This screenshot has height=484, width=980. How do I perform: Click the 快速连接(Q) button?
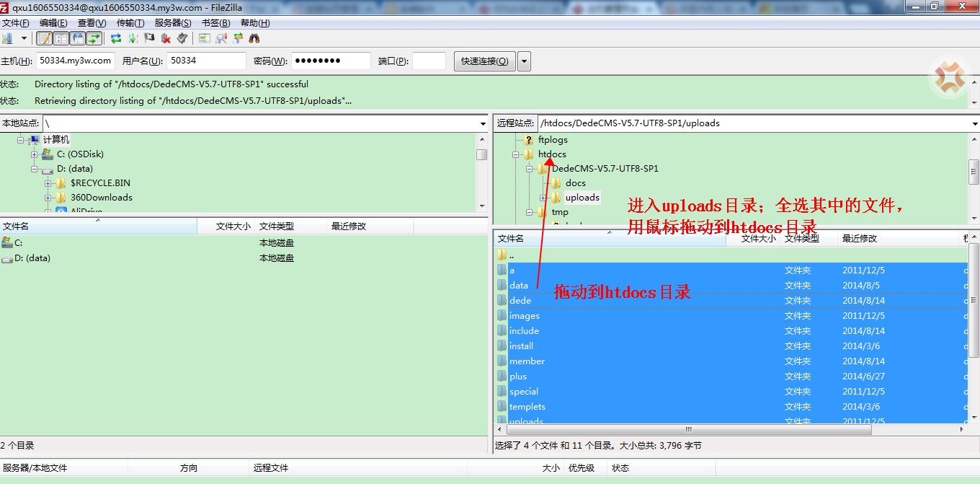(x=484, y=61)
